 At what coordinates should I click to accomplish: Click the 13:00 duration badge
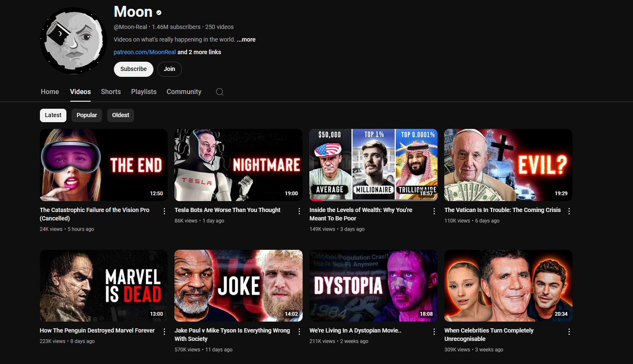point(156,314)
